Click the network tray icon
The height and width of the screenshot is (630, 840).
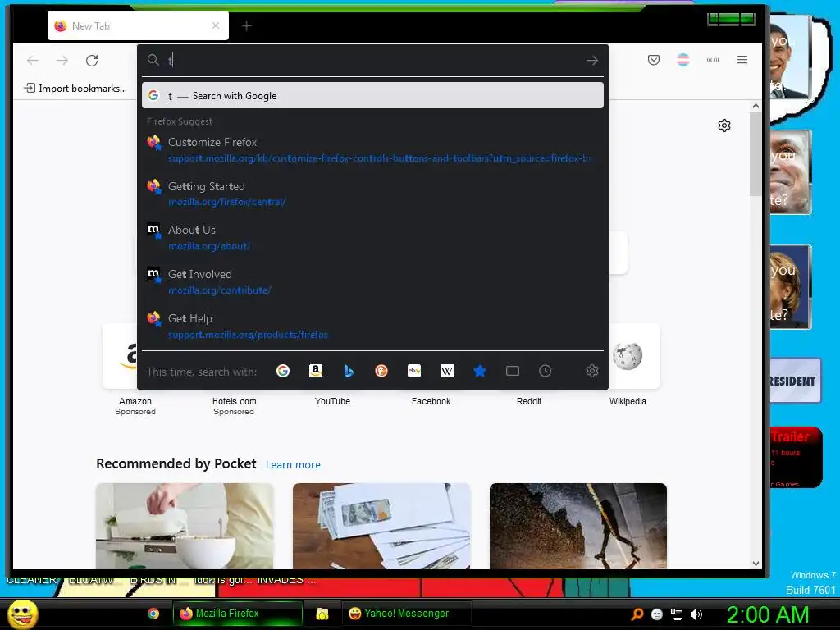click(x=677, y=614)
